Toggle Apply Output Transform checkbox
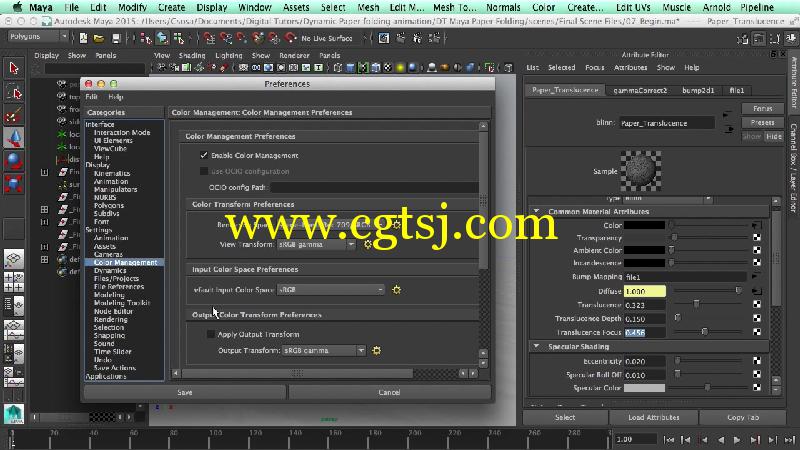Viewport: 800px width, 450px height. (x=211, y=334)
